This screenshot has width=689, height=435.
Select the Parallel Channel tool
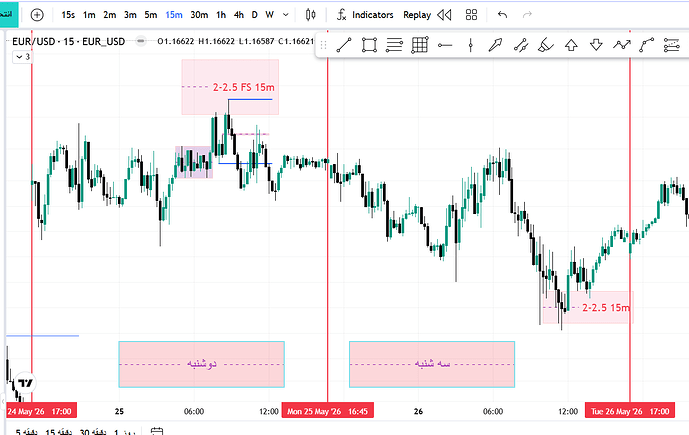(x=521, y=45)
